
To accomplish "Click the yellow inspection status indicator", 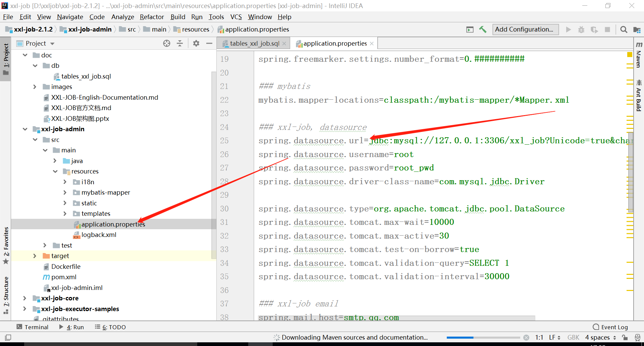I will (x=630, y=55).
